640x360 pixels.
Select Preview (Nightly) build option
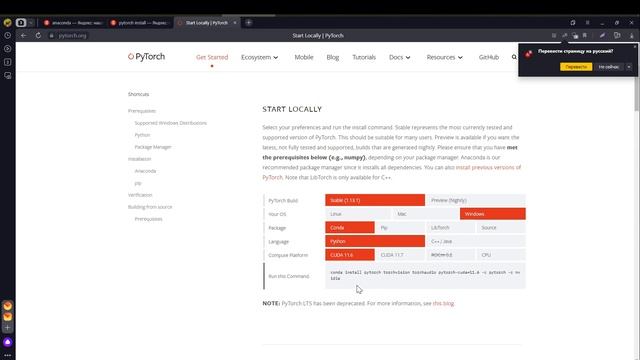coord(476,200)
